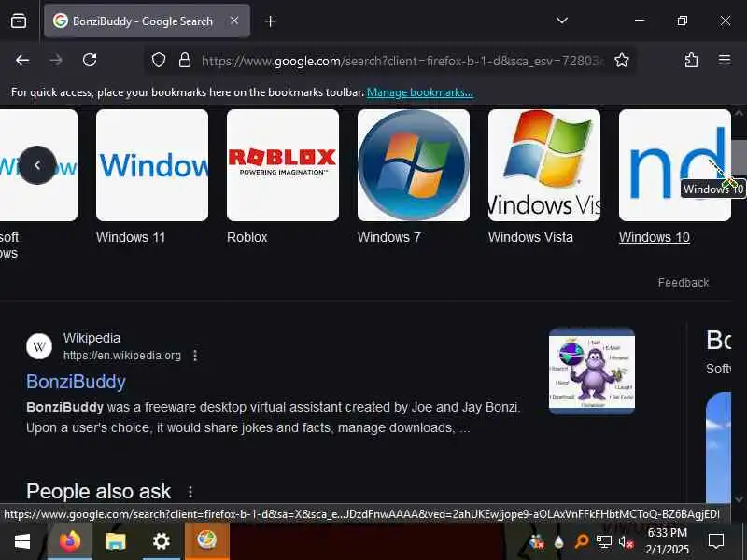Click the Manage bookmarks link
The height and width of the screenshot is (560, 747).
[419, 92]
